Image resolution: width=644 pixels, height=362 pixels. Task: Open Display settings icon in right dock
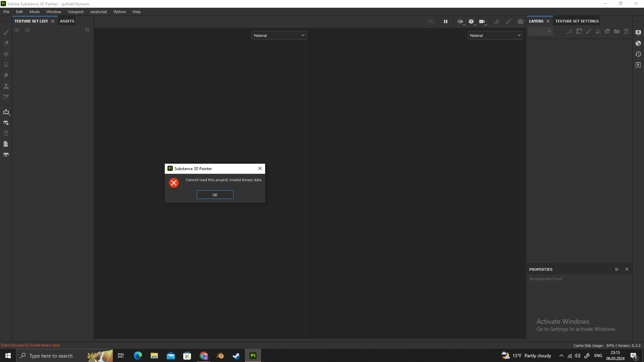[x=638, y=33]
